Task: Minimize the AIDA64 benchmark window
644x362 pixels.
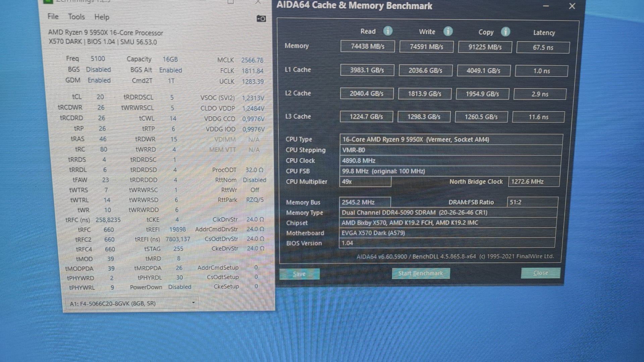Action: 546,6
